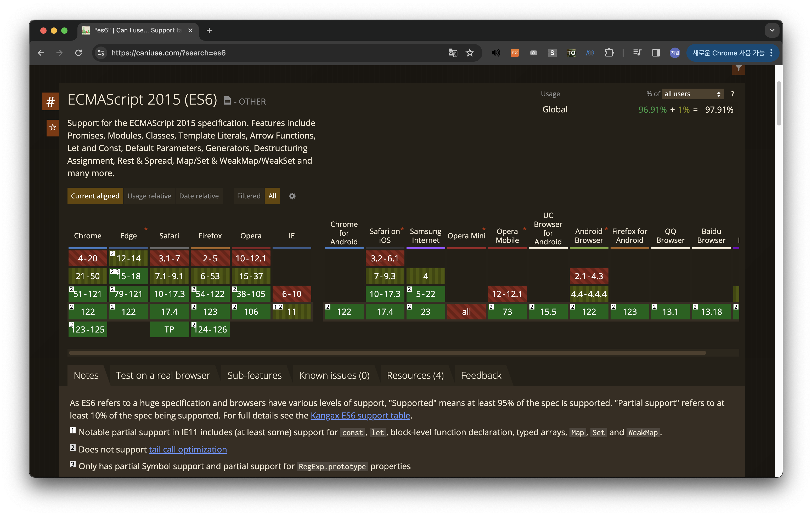812x516 pixels.
Task: Bookmark this page with the star icon
Action: [x=470, y=53]
